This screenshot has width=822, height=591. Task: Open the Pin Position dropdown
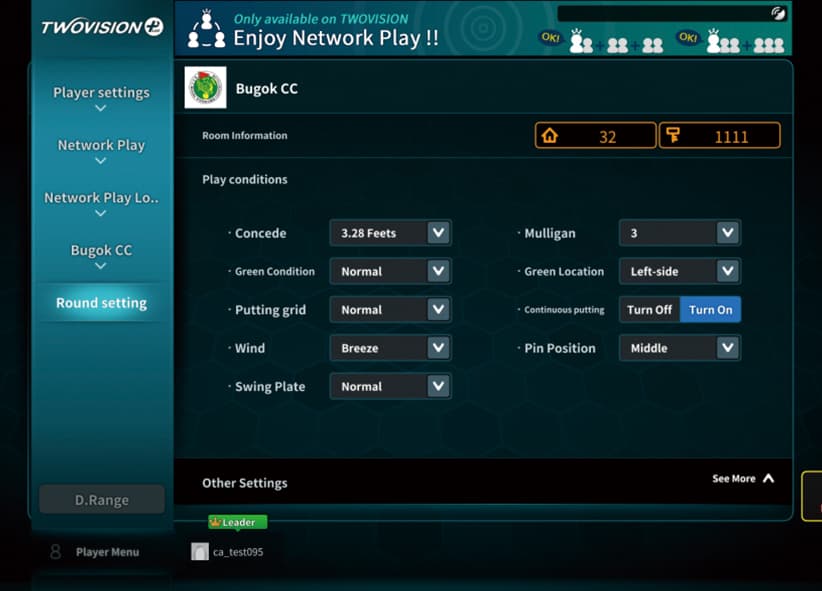(679, 348)
